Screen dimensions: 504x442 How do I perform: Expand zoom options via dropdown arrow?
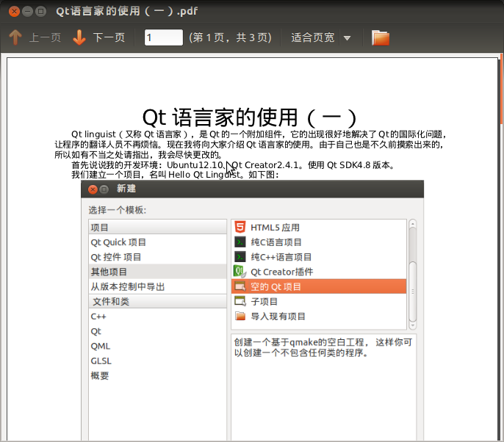coord(347,38)
